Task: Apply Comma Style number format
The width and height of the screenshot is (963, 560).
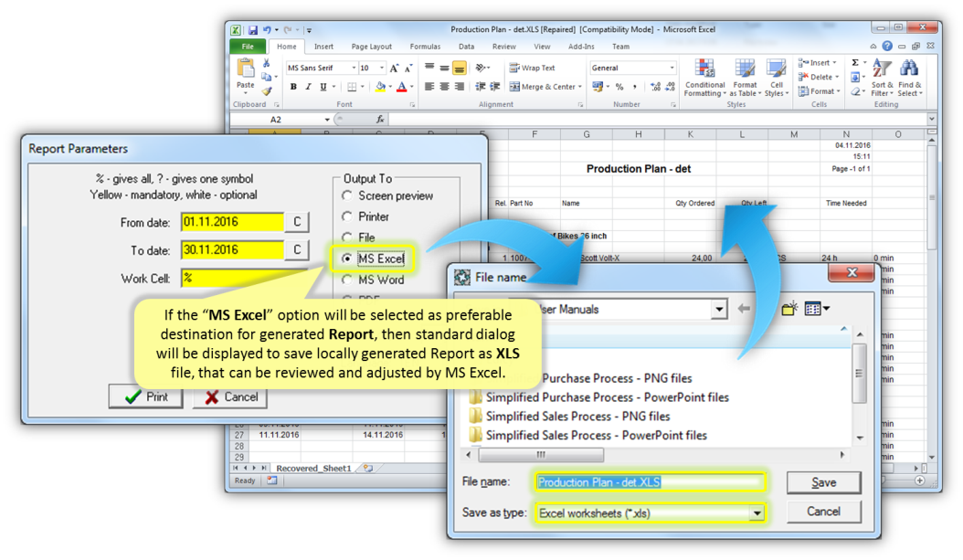Action: (x=634, y=87)
